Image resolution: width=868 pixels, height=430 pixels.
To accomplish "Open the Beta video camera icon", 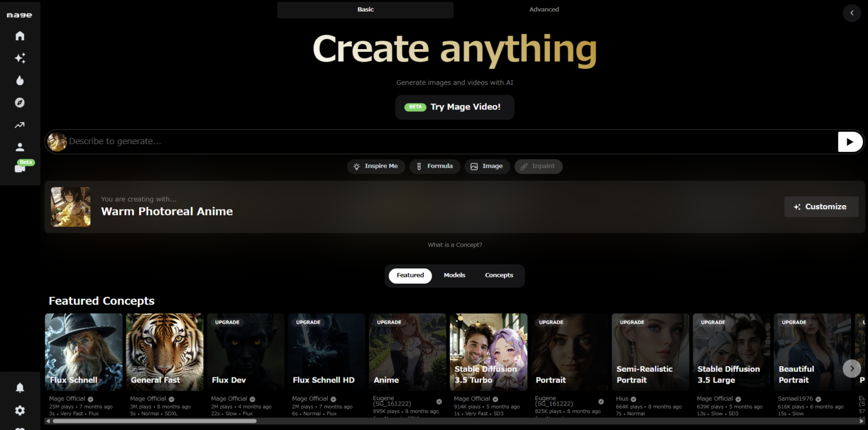I will point(20,168).
